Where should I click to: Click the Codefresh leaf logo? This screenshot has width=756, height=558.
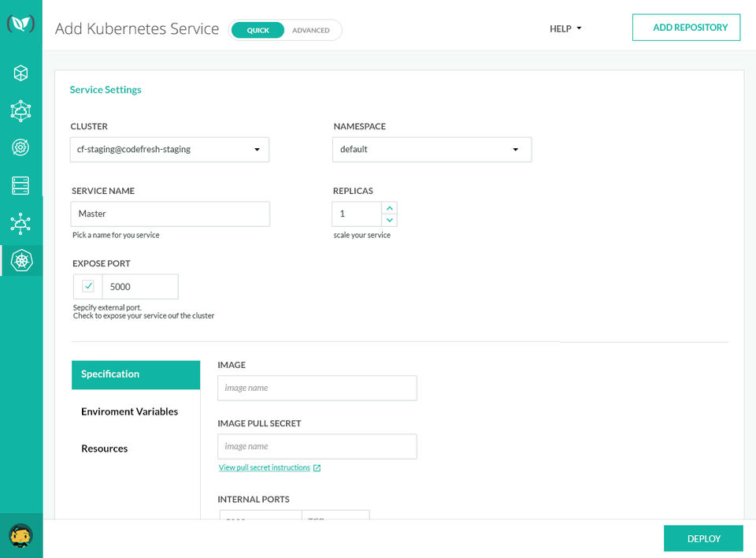20,24
